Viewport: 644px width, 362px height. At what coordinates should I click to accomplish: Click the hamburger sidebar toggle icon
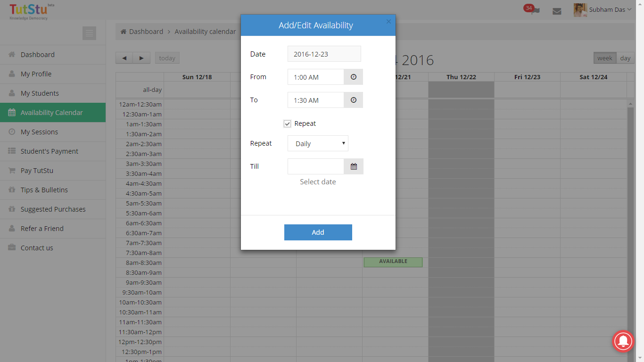point(89,33)
